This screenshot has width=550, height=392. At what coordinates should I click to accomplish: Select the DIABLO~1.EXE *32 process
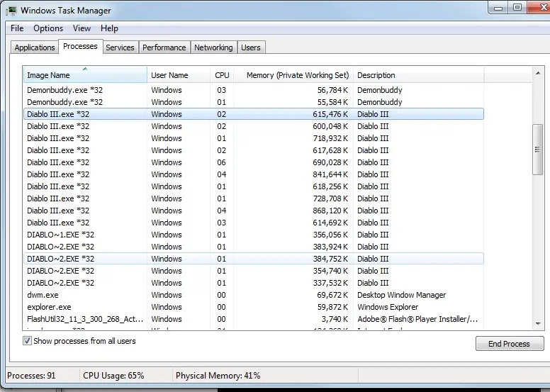[253, 235]
